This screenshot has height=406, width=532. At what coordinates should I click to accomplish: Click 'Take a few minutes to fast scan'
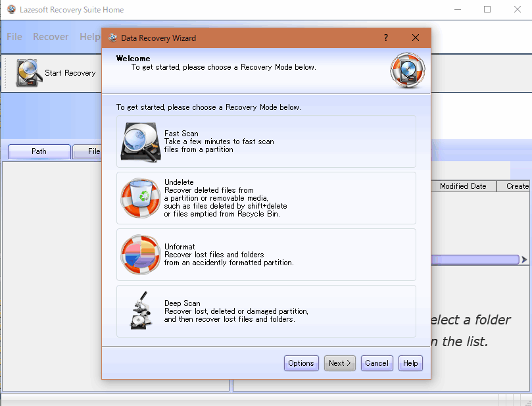pyautogui.click(x=219, y=141)
